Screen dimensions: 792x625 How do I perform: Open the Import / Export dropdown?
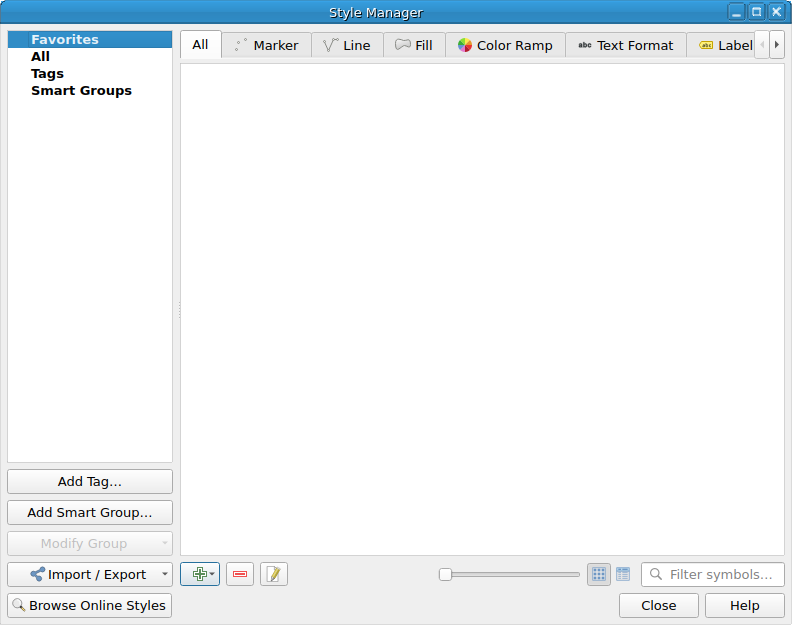(90, 574)
